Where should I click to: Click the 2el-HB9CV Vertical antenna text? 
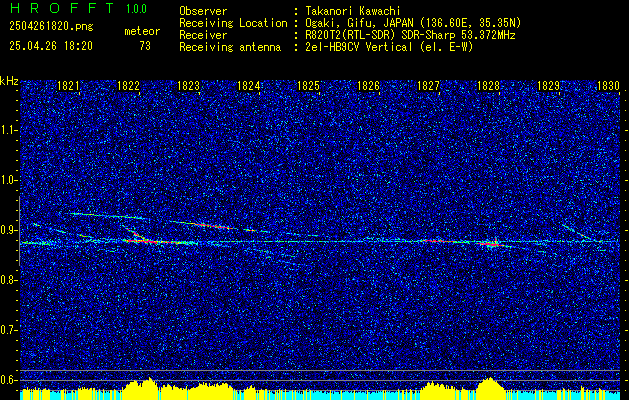point(389,47)
